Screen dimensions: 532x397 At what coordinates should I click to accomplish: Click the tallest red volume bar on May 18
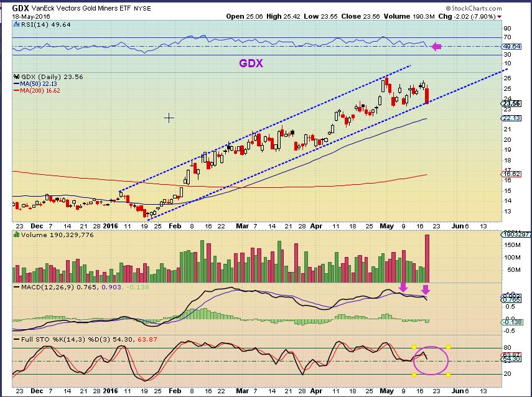tap(427, 259)
